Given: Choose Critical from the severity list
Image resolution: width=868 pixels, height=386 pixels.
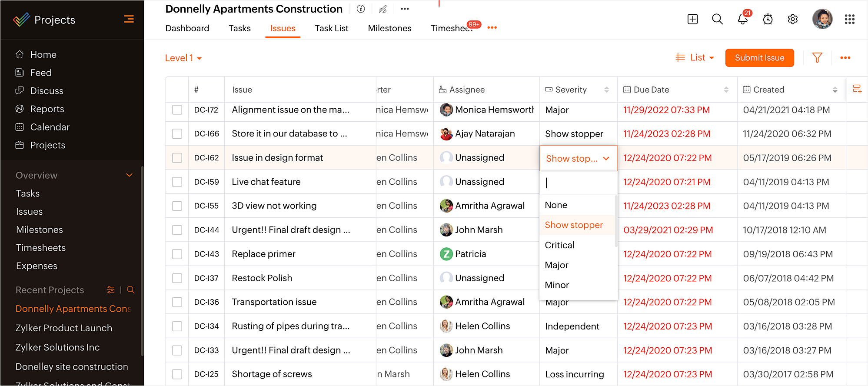Looking at the screenshot, I should pyautogui.click(x=559, y=245).
